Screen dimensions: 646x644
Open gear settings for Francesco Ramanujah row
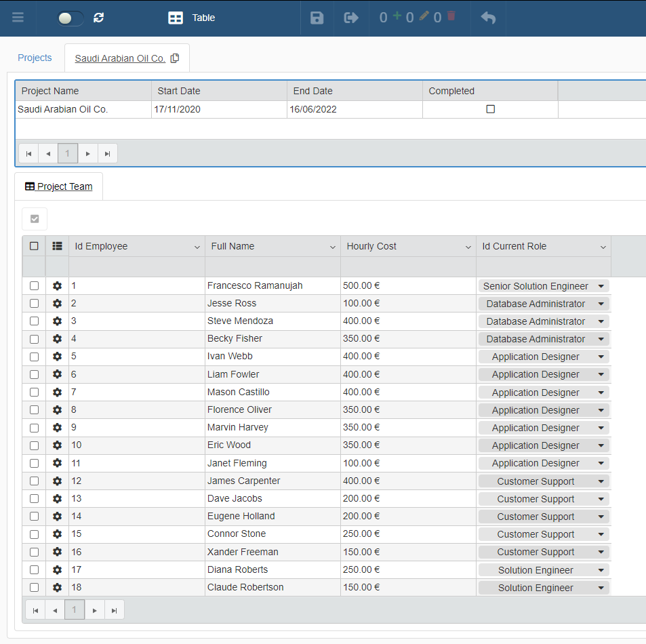(57, 286)
